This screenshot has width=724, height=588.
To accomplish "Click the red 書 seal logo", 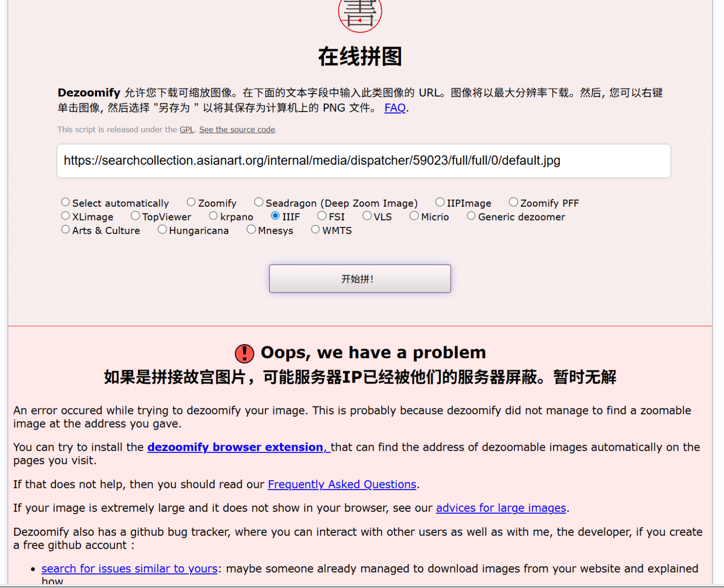I will pos(360,14).
